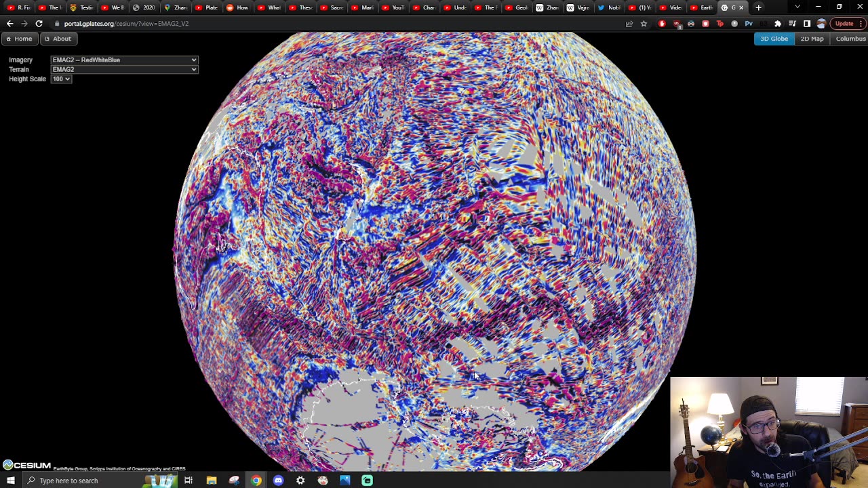Open the Chrome profile avatar
Image resolution: width=868 pixels, height=488 pixels.
pyautogui.click(x=821, y=24)
